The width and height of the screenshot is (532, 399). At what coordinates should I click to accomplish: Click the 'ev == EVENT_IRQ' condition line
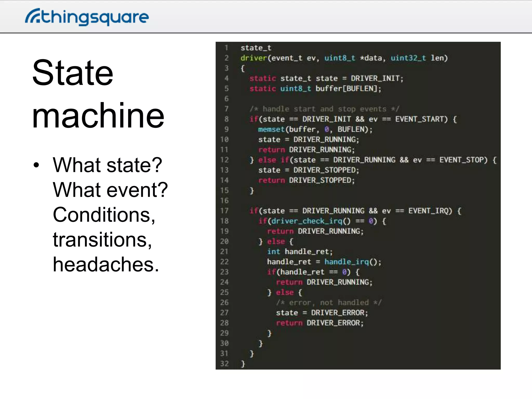[x=355, y=211]
